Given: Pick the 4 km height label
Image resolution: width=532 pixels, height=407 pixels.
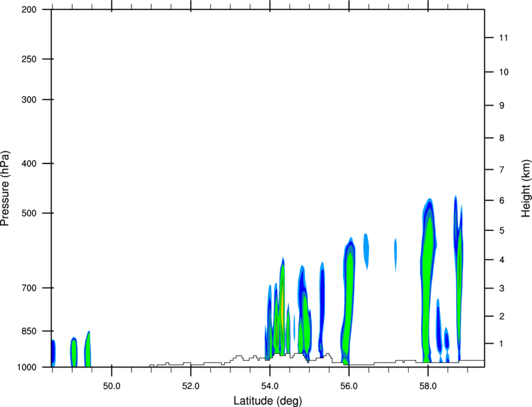Looking at the screenshot, I should [502, 260].
